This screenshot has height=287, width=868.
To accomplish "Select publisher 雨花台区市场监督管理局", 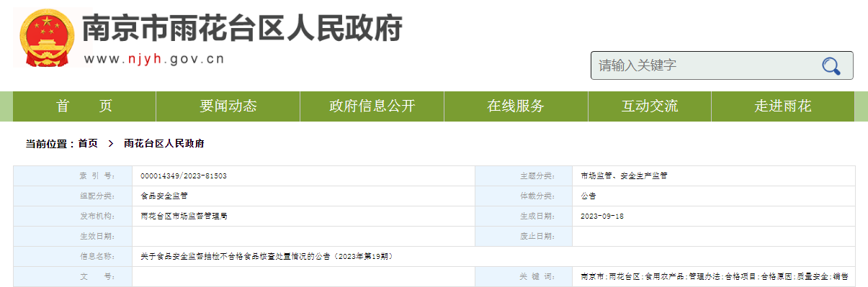I will click(184, 216).
